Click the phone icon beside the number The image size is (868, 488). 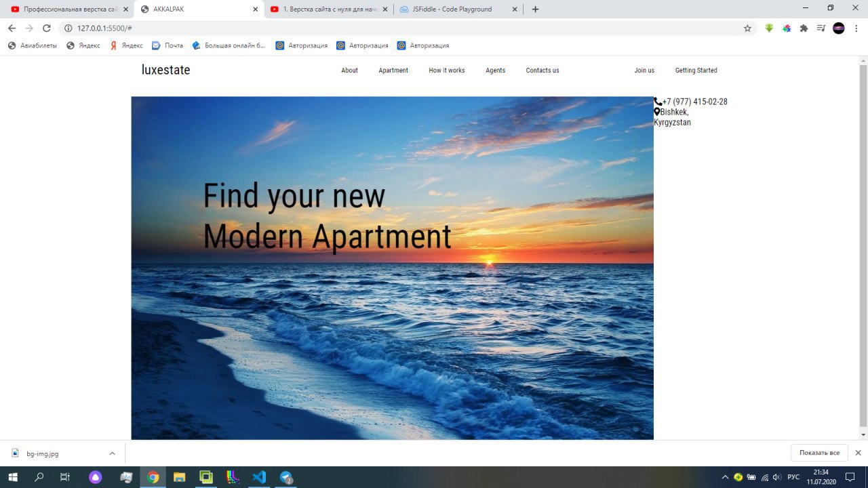pyautogui.click(x=658, y=102)
